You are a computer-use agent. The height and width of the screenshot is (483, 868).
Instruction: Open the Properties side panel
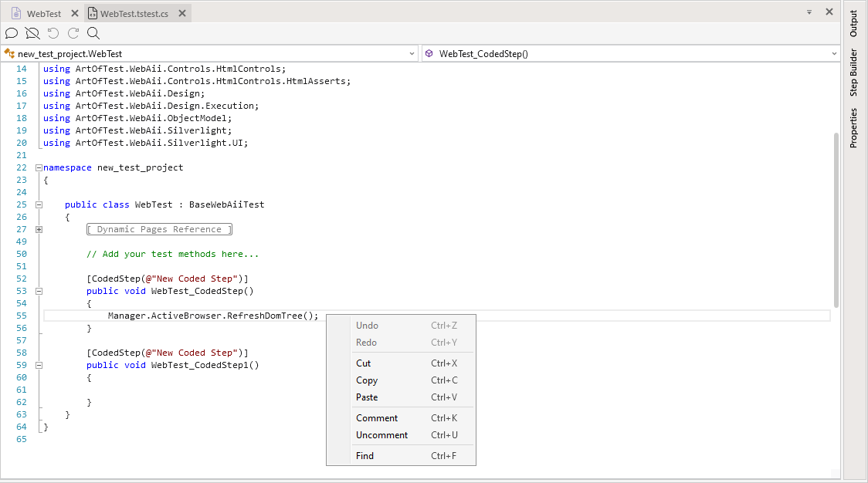point(853,128)
